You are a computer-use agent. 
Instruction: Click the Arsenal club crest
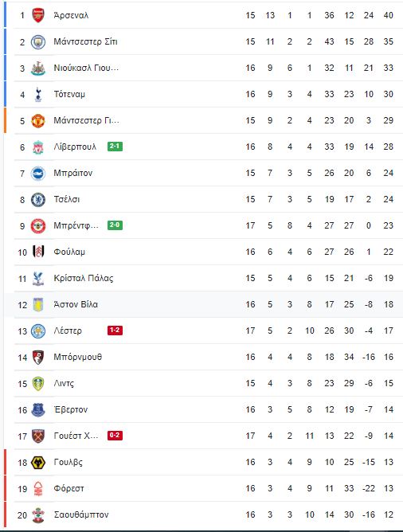click(x=38, y=15)
